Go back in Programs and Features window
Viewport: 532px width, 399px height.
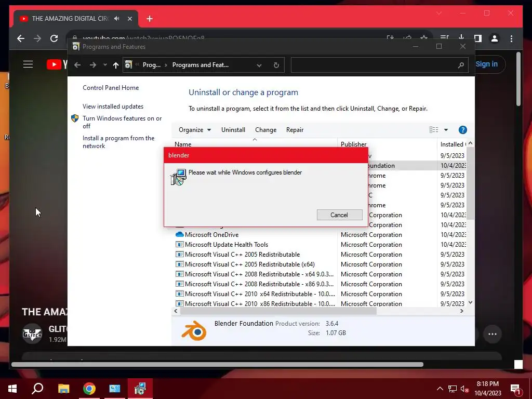[x=77, y=65]
